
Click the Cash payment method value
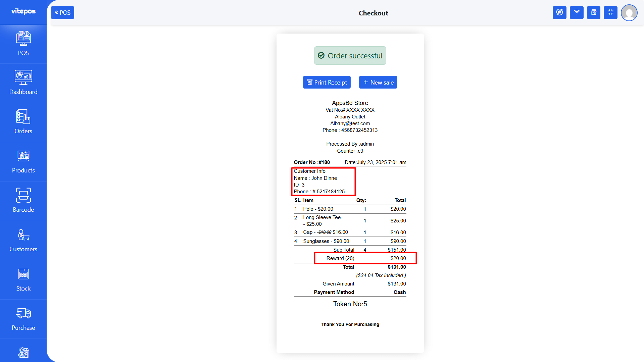tap(400, 292)
